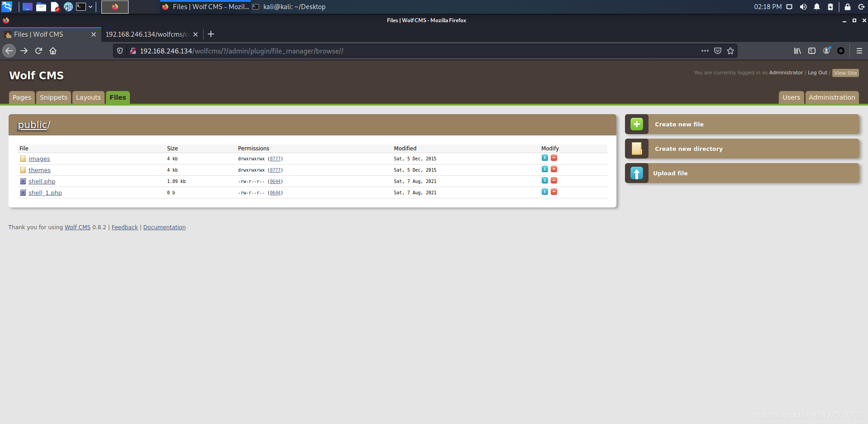Close the 192.168.246.134/wolfcms tab
Screen dimensions: 868x424
(196, 34)
